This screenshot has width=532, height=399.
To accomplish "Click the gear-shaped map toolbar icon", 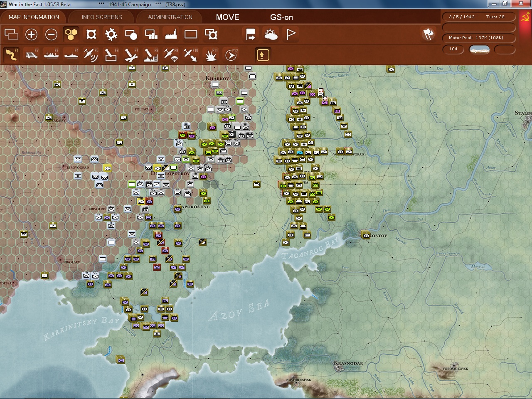I will pyautogui.click(x=111, y=34).
